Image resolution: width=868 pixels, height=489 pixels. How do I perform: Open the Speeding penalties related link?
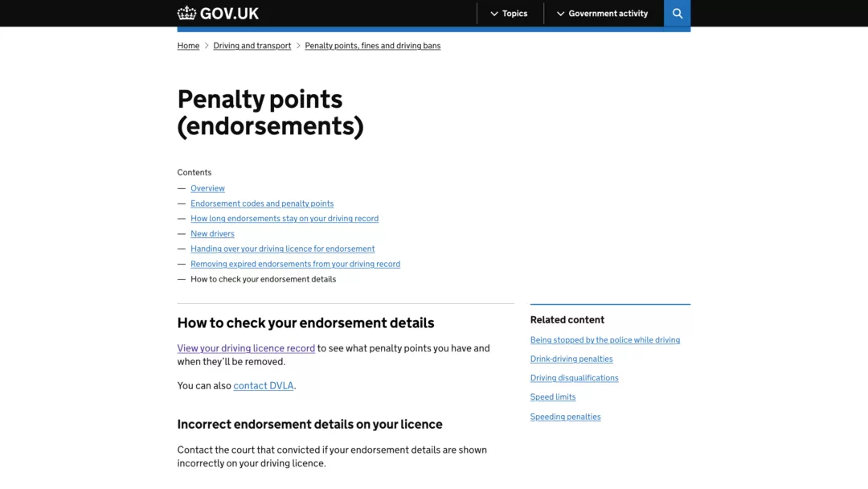[565, 417]
